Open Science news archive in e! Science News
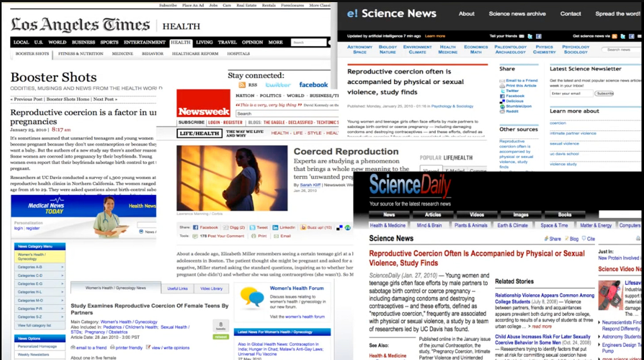This screenshot has width=644, height=360. point(517,14)
